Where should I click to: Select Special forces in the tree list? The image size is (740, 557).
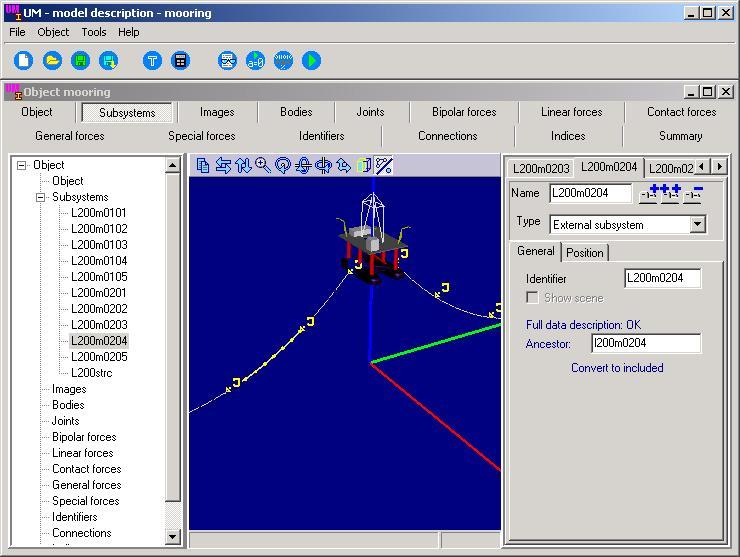85,501
